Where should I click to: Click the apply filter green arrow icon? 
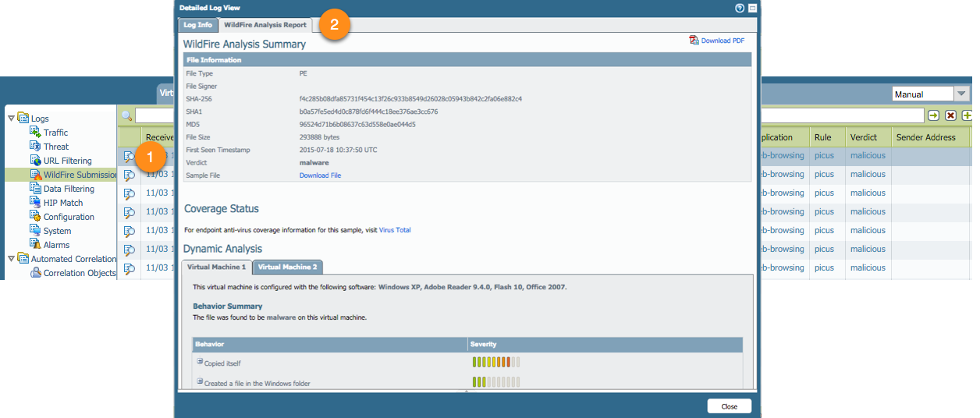(933, 115)
